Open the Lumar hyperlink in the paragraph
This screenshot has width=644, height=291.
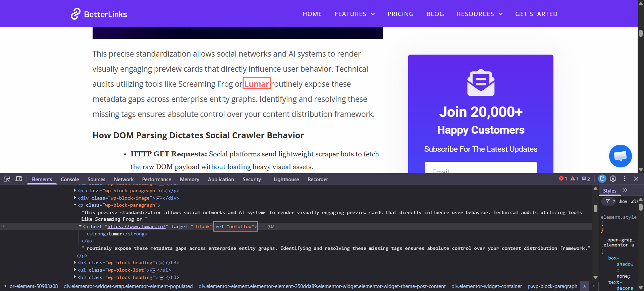(257, 84)
